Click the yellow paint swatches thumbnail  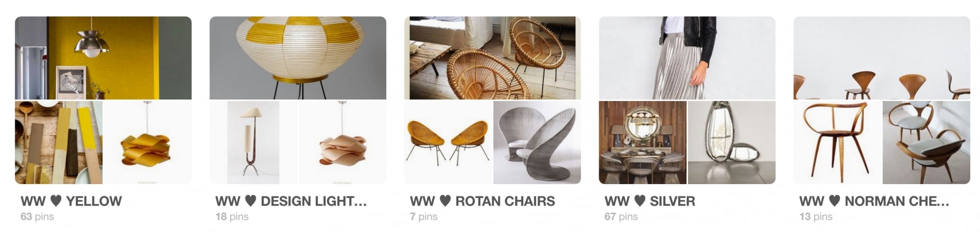coord(59,142)
